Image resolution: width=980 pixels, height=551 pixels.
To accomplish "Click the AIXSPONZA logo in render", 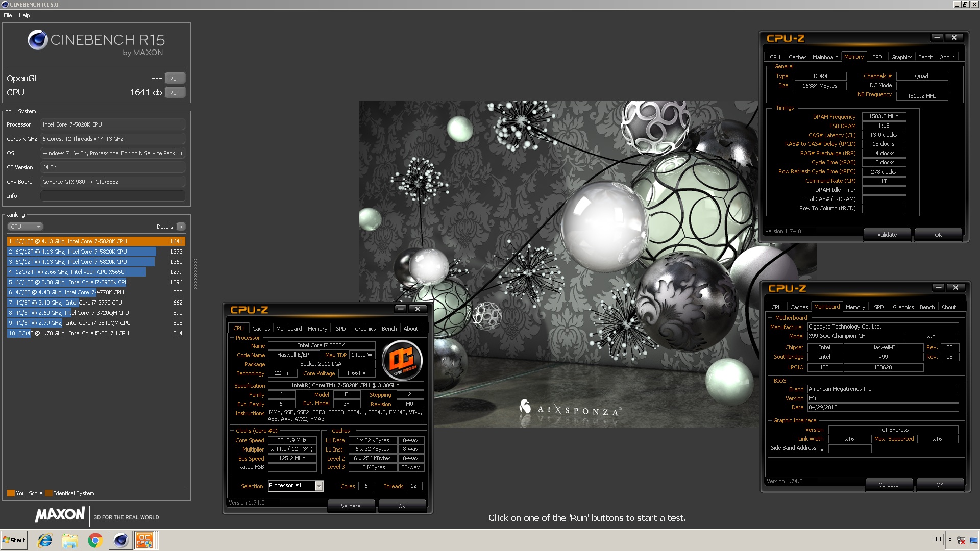I will pos(570,408).
